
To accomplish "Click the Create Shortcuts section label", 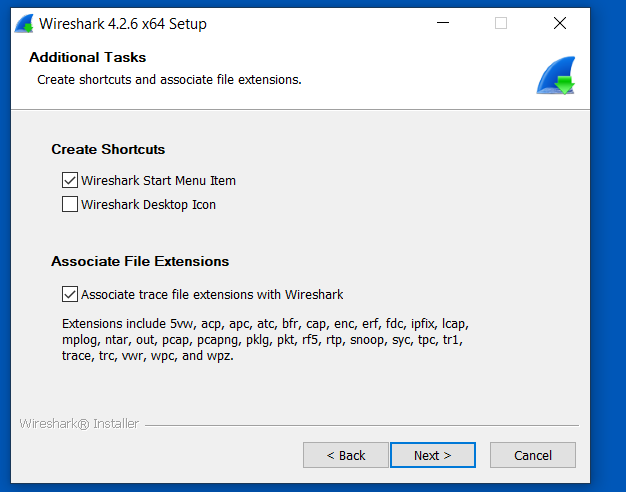I will (x=108, y=150).
